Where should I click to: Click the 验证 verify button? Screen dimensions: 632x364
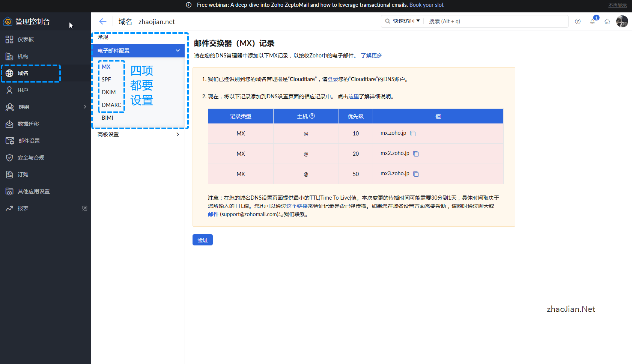coord(202,240)
